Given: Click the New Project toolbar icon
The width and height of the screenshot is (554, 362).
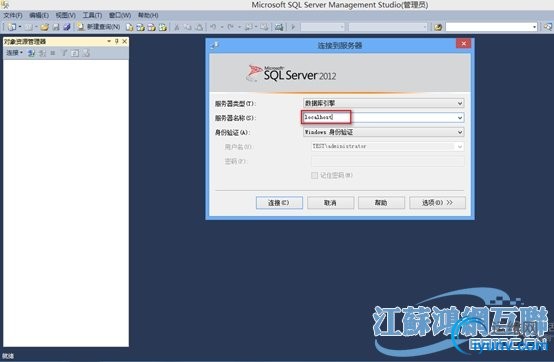Looking at the screenshot, I should (12, 27).
